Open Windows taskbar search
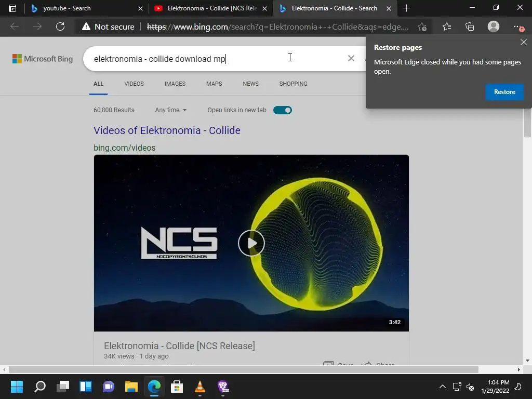 tap(39, 387)
